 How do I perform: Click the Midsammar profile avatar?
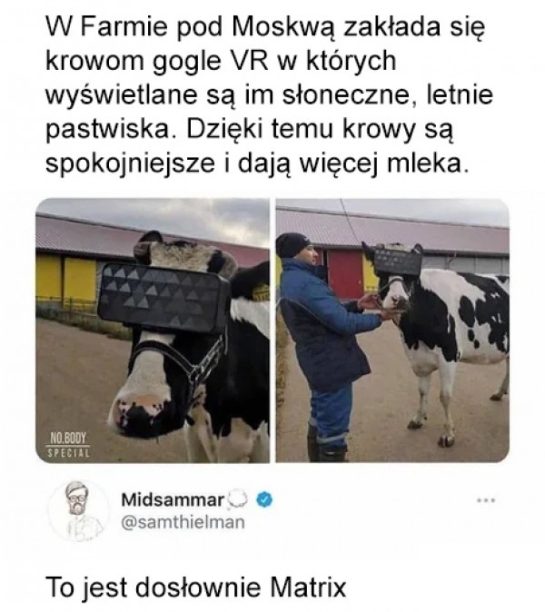(79, 511)
